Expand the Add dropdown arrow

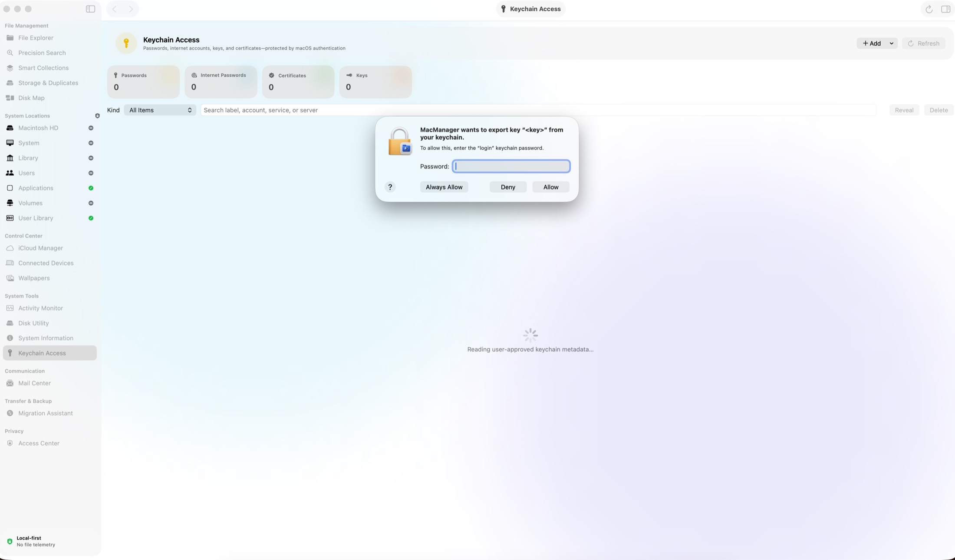click(x=892, y=43)
